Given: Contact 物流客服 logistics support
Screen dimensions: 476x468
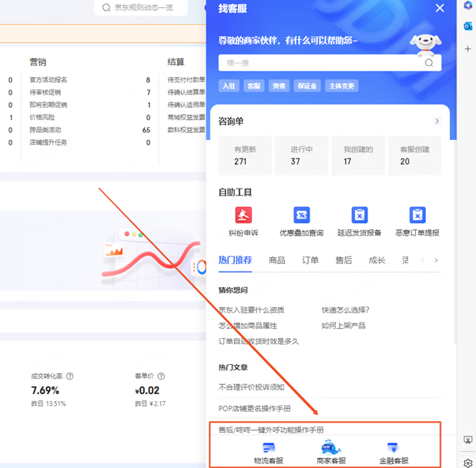Looking at the screenshot, I should 268,453.
